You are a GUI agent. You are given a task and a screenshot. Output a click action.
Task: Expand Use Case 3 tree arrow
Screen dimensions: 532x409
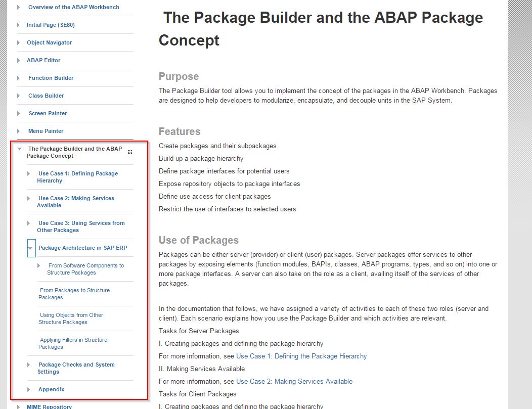point(29,223)
